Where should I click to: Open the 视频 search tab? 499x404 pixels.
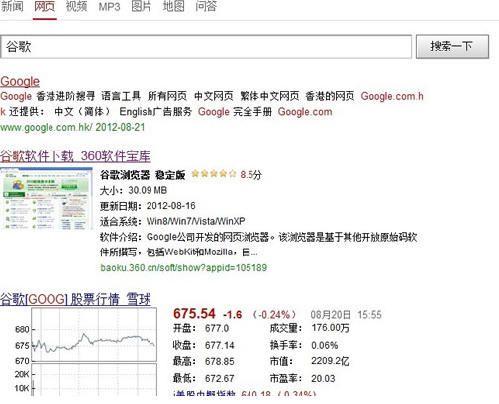tap(76, 6)
